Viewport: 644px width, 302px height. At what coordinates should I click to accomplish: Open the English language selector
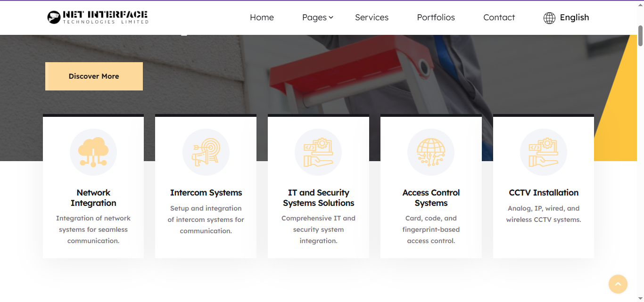tap(566, 17)
